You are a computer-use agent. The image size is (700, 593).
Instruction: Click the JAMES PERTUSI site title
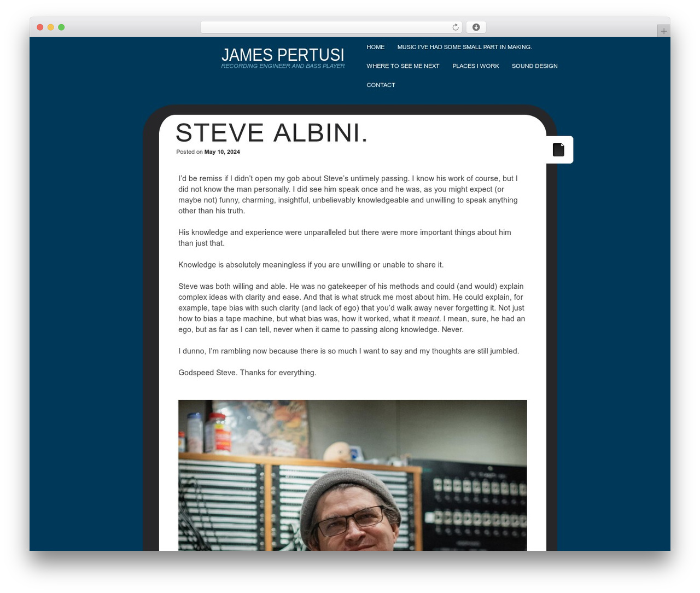283,55
